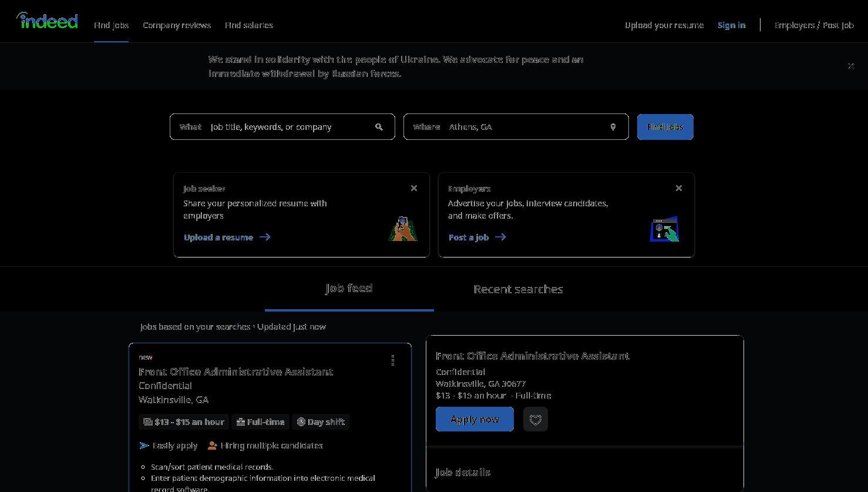The width and height of the screenshot is (868, 492).
Task: Click the Apply now button
Action: point(475,419)
